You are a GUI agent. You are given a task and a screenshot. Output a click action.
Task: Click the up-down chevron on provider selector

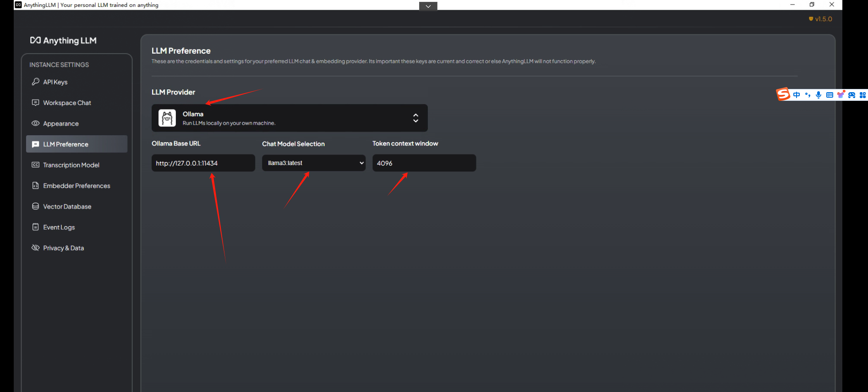coord(415,118)
